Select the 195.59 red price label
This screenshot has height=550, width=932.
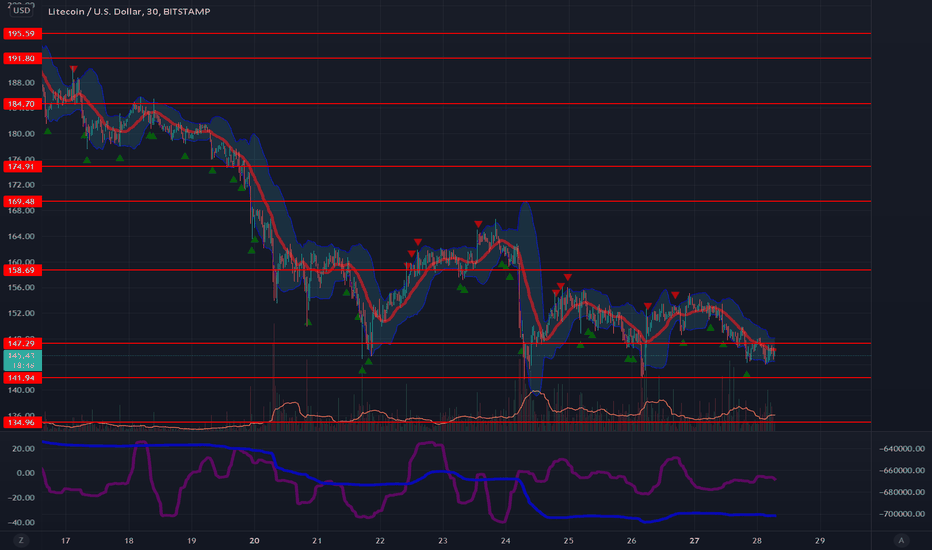click(x=22, y=33)
